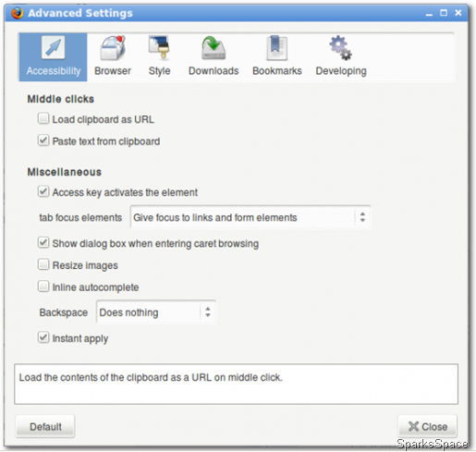Image resolution: width=476 pixels, height=452 pixels.
Task: Open the Backspace behavior dropdown
Action: tap(156, 312)
